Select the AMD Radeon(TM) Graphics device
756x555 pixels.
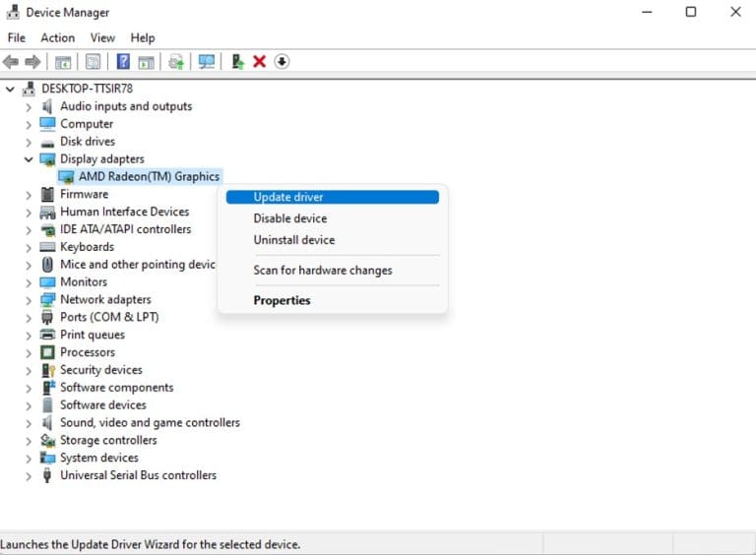(149, 176)
